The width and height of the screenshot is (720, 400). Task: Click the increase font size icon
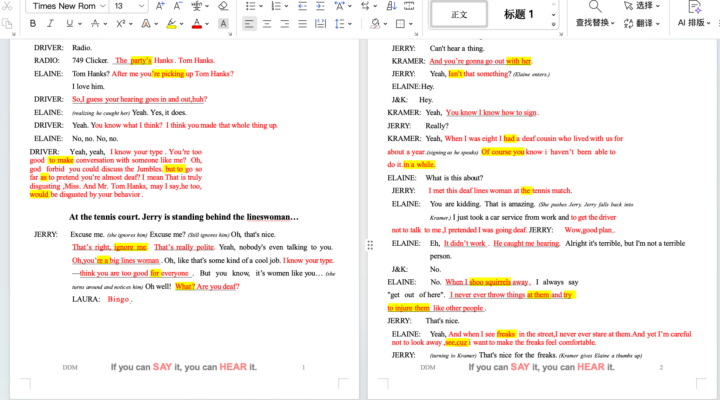click(x=160, y=5)
